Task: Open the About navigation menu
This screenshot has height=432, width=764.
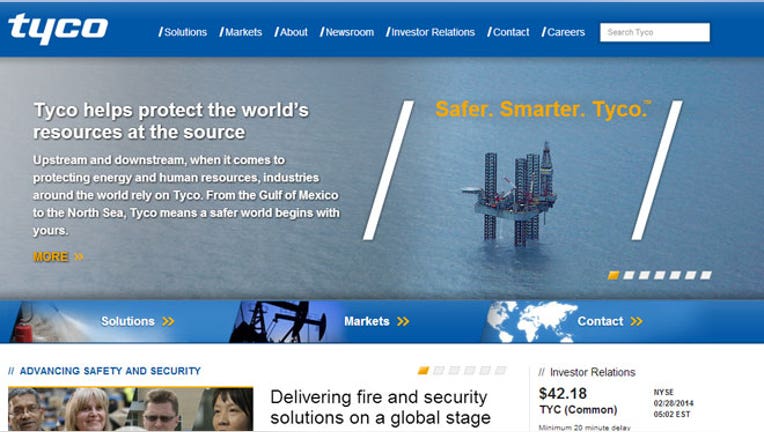Action: [291, 32]
